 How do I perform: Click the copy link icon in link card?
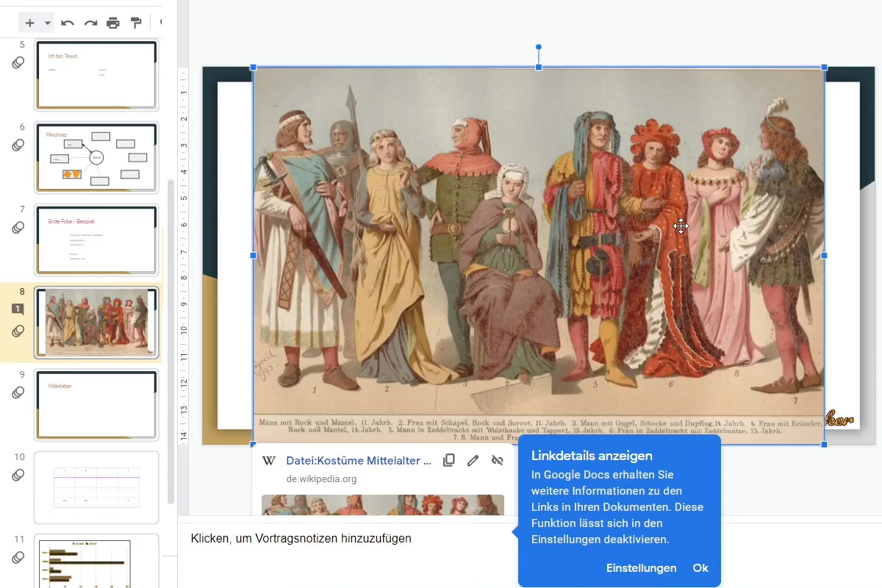(449, 461)
